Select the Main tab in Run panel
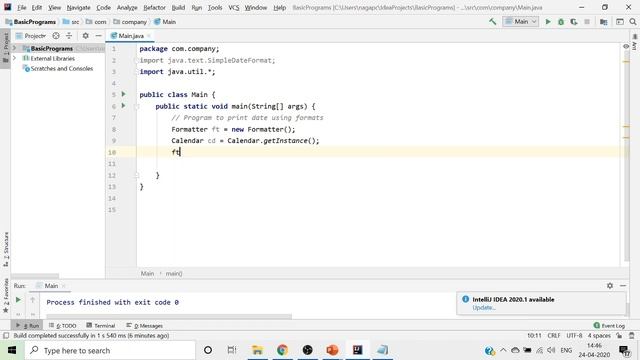The width and height of the screenshot is (640, 360). tap(51, 286)
